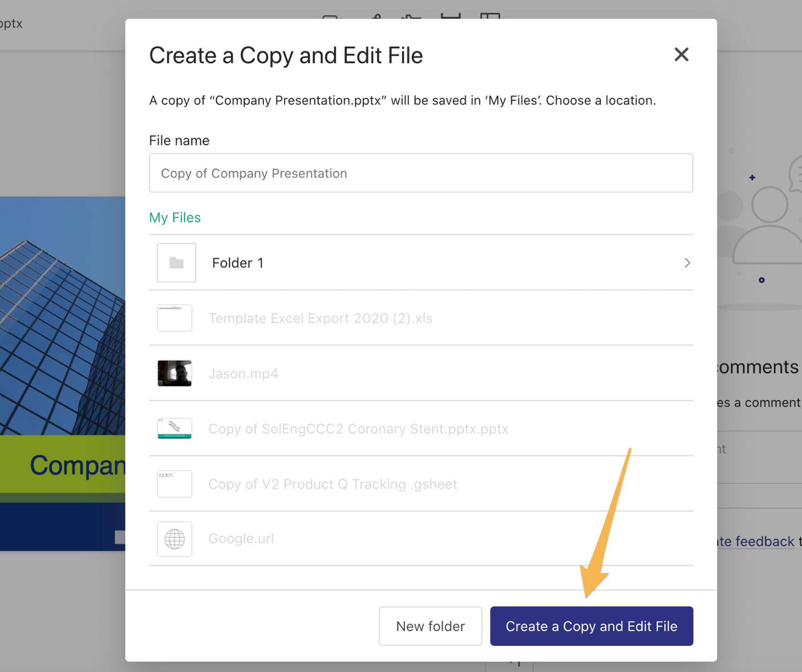Select the Copy of V2 Product Q Tracking entry
This screenshot has height=672, width=802.
333,484
